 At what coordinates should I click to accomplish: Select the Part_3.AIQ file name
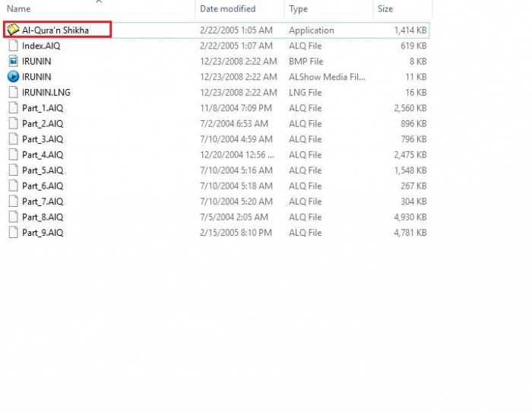tap(43, 140)
